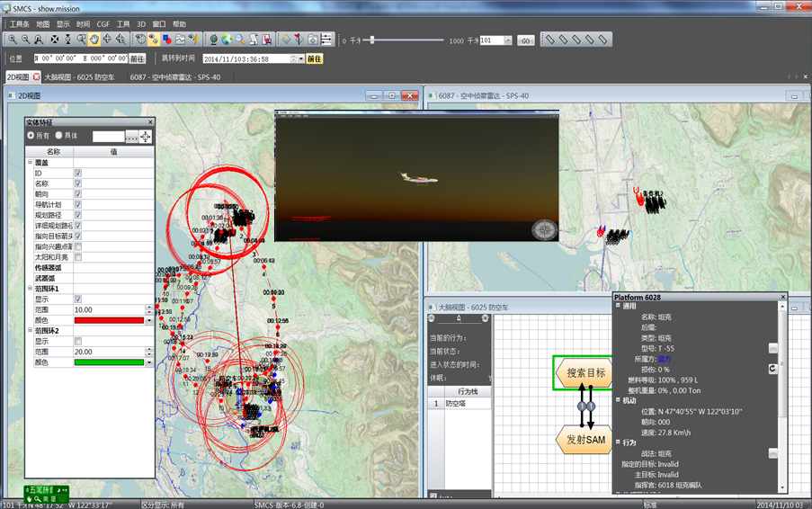812x509 pixels.
Task: Click the first zoom-in magnifier icon
Action: click(13, 40)
